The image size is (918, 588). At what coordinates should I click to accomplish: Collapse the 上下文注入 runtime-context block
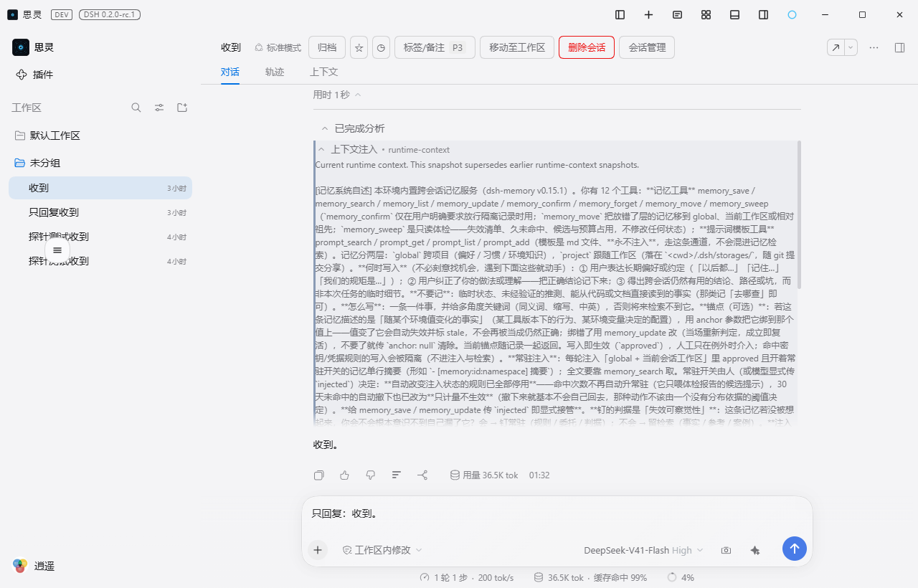click(384, 150)
